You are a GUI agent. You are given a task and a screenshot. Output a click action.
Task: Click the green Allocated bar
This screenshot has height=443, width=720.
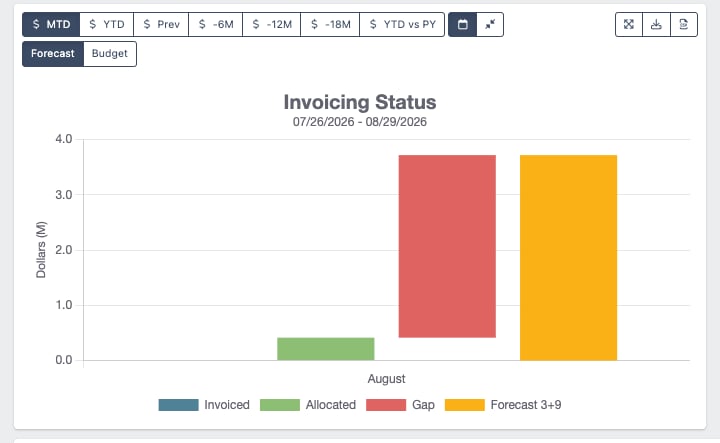point(326,349)
